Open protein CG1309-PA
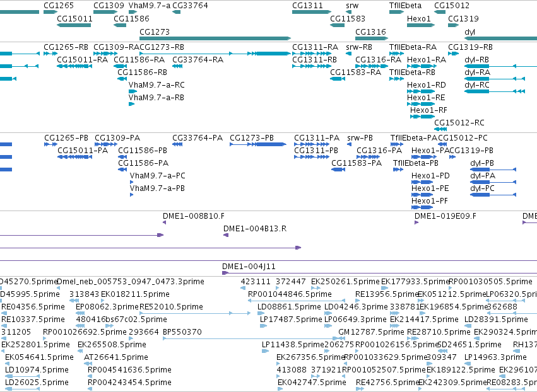The image size is (537, 392). tap(117, 138)
